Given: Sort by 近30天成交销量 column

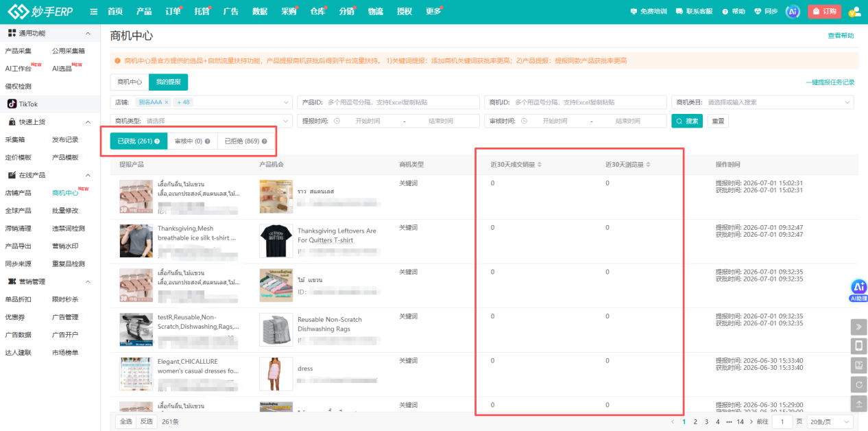Looking at the screenshot, I should (x=516, y=165).
